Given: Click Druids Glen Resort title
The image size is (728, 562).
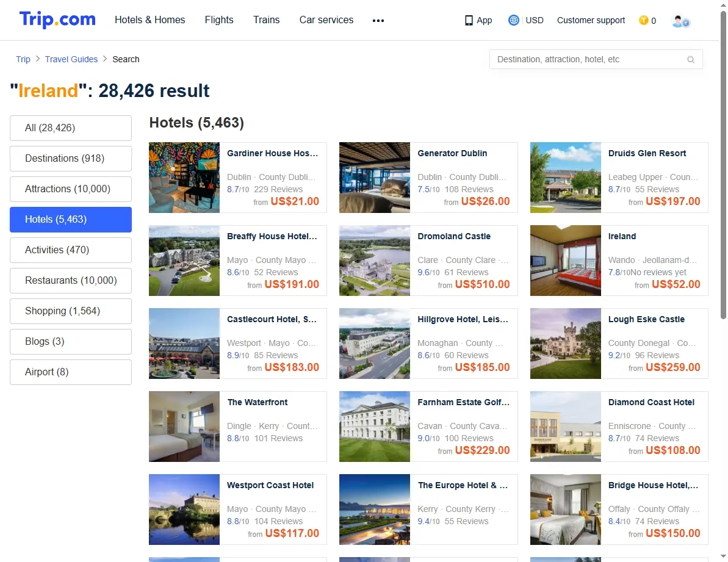Looking at the screenshot, I should click(x=647, y=154).
